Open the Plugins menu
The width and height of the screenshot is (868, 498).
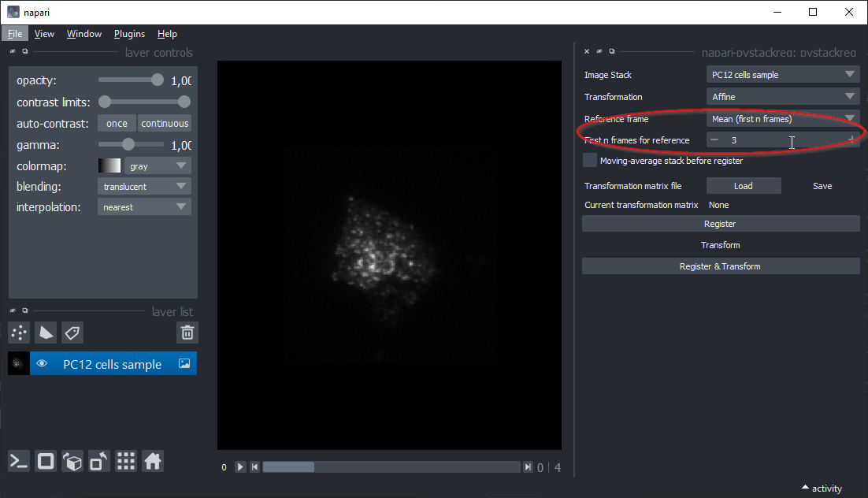[x=129, y=34]
